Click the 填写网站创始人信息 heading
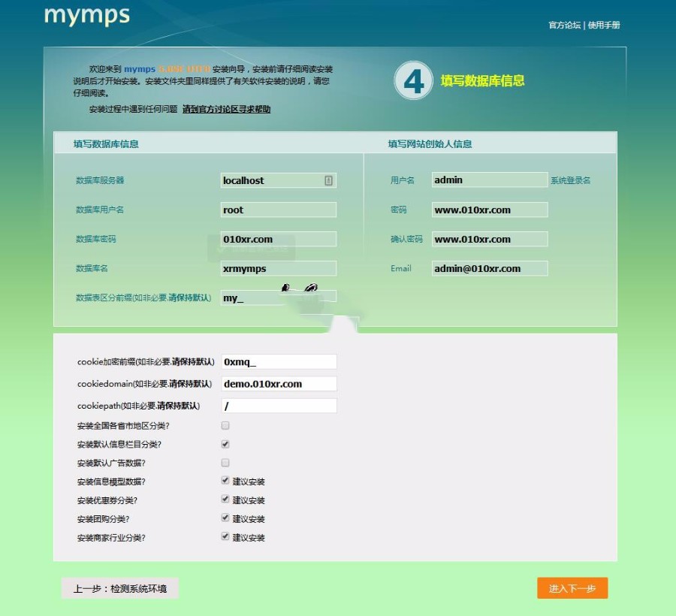The width and height of the screenshot is (676, 616). click(x=430, y=144)
